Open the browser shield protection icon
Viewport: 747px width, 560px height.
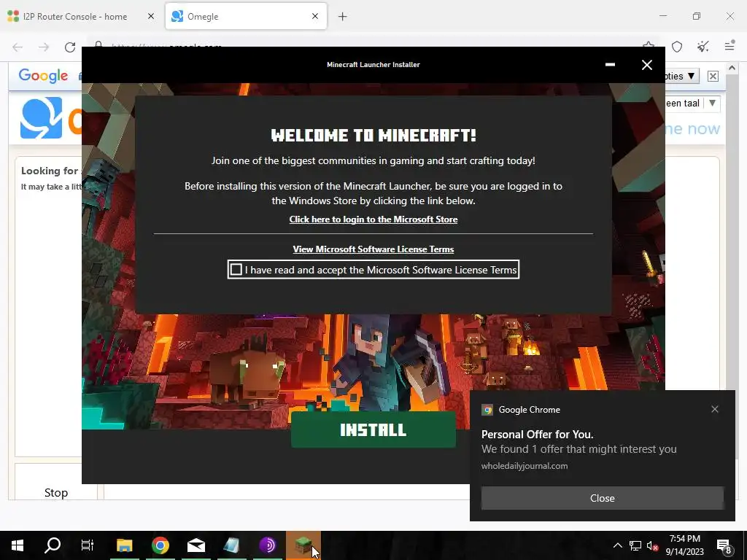tap(677, 46)
